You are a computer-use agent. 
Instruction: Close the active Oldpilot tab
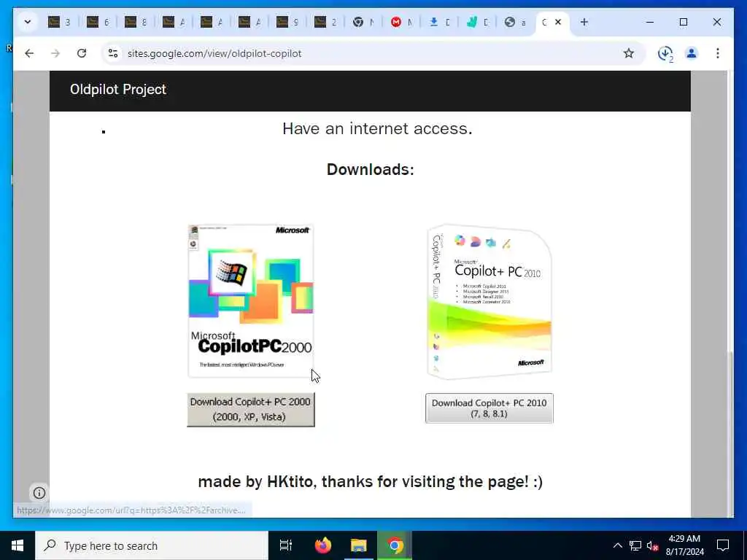[x=558, y=22]
